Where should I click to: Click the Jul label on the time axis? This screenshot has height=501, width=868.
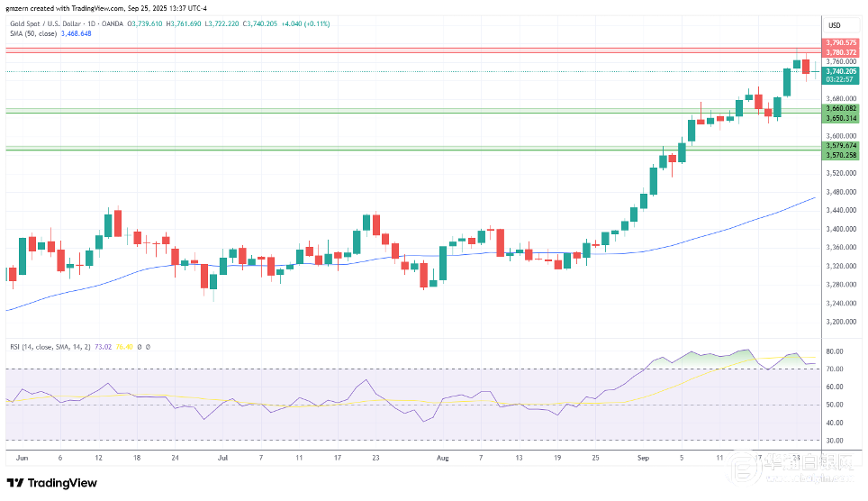click(222, 458)
